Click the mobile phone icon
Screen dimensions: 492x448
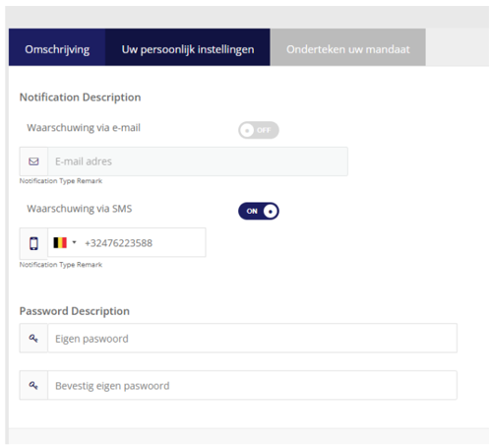[33, 243]
